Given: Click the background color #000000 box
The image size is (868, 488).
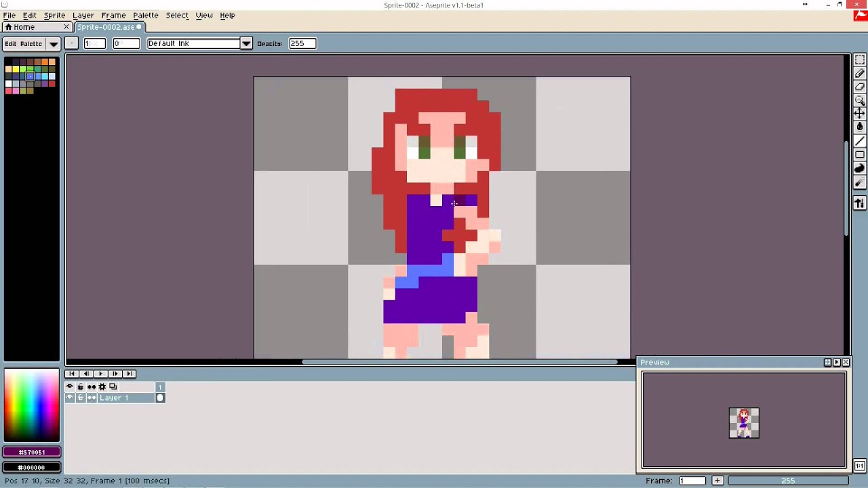Looking at the screenshot, I should coord(31,468).
